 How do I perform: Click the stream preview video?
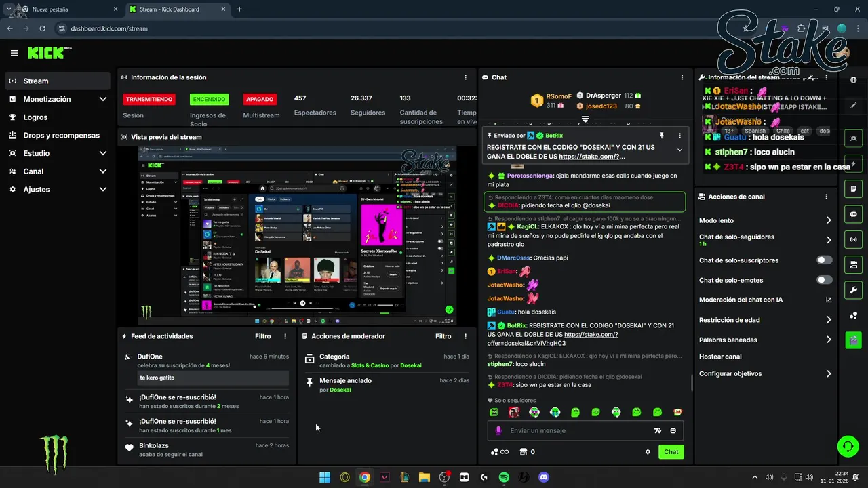297,235
